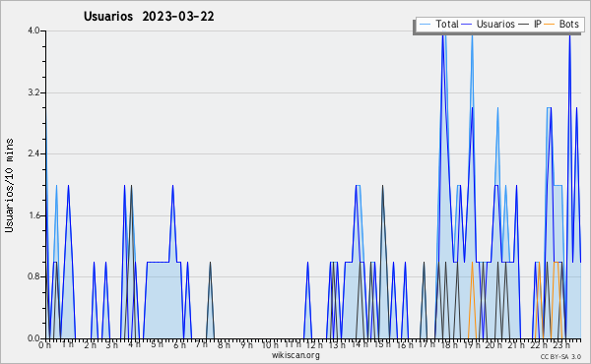Click the '3 h' x-axis label
The width and height of the screenshot is (591, 364).
coord(112,345)
